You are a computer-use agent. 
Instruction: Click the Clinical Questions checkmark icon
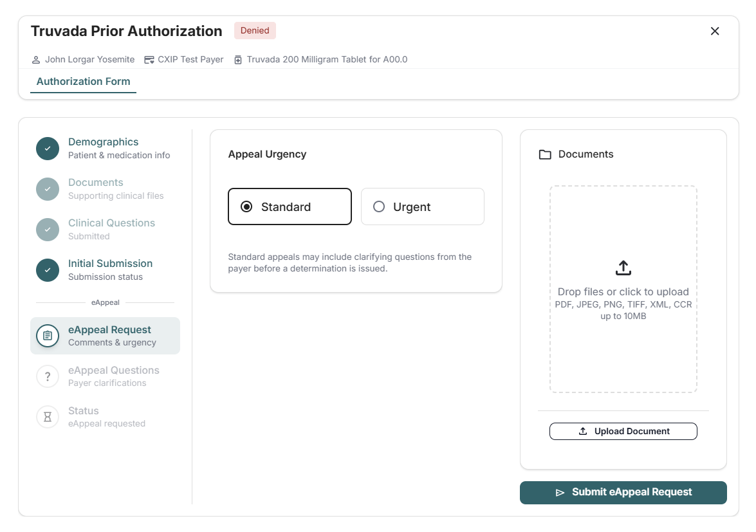click(x=48, y=230)
